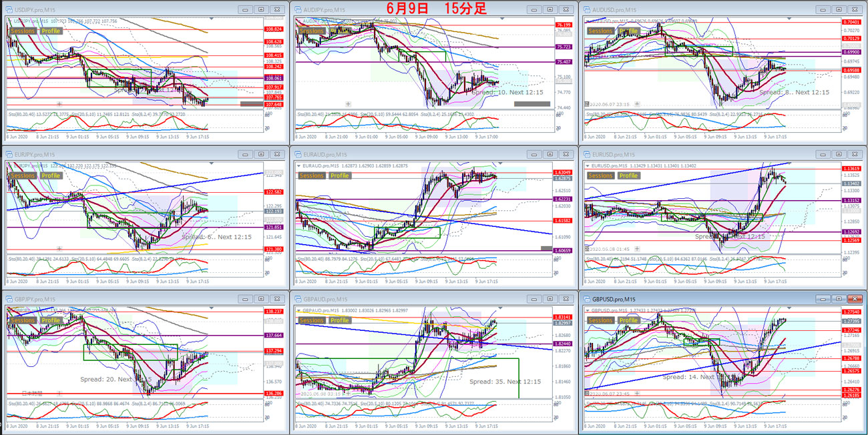Click the 1.62231 price label on EURAUD
Image resolution: width=868 pixels, height=435 pixels.
tap(562, 199)
